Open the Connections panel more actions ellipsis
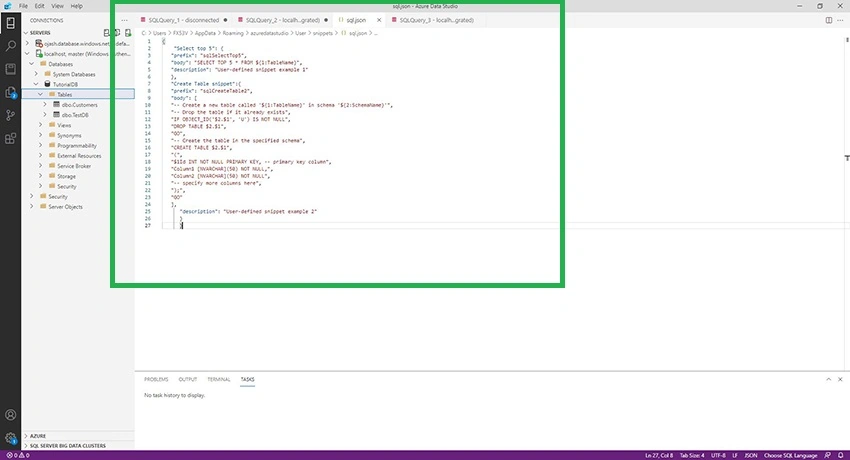Image resolution: width=850 pixels, height=460 pixels. (x=124, y=21)
